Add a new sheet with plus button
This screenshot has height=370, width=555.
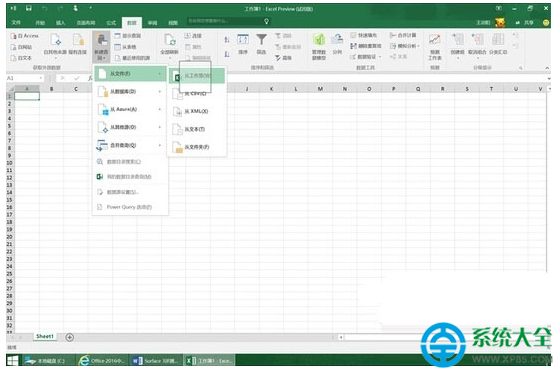[70, 337]
